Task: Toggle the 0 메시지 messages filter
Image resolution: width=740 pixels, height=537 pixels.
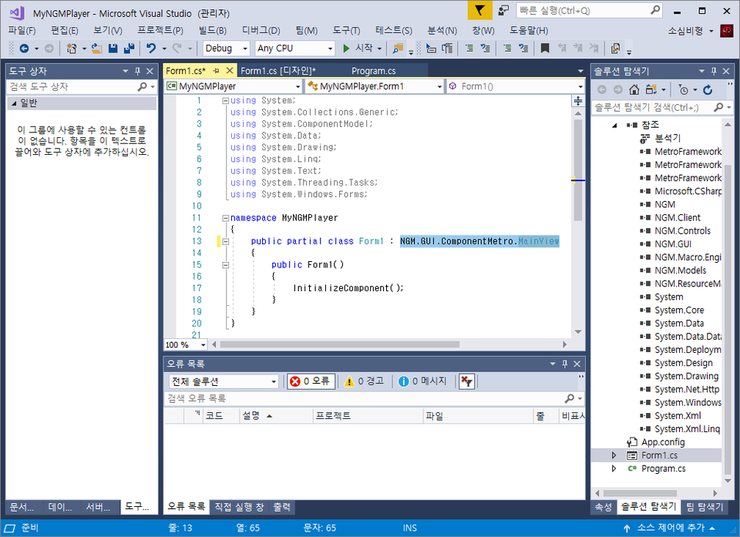Action: (x=422, y=381)
